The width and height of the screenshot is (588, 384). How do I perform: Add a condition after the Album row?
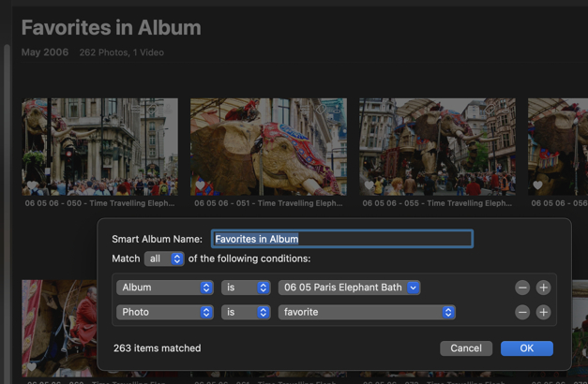pos(543,288)
